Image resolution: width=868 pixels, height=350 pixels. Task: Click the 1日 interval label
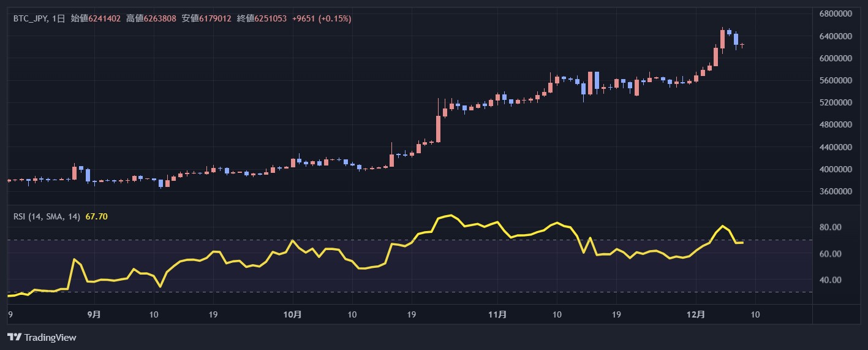click(x=58, y=19)
